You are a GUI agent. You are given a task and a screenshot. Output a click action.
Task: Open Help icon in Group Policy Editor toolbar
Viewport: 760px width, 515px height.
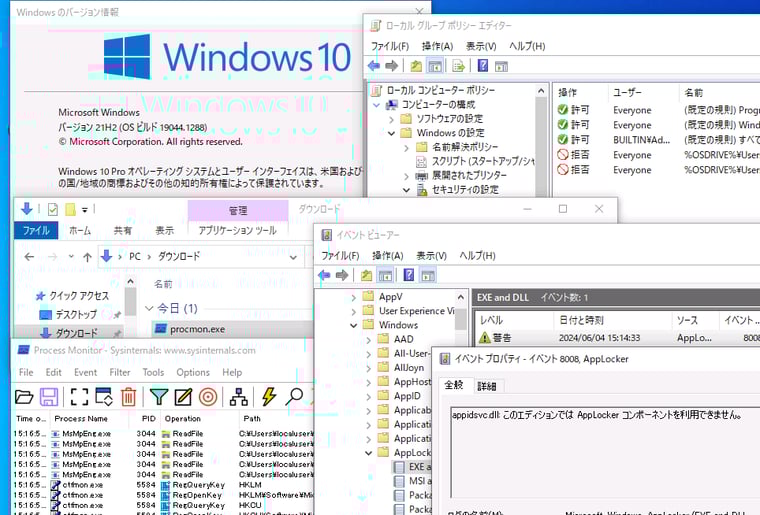point(483,65)
